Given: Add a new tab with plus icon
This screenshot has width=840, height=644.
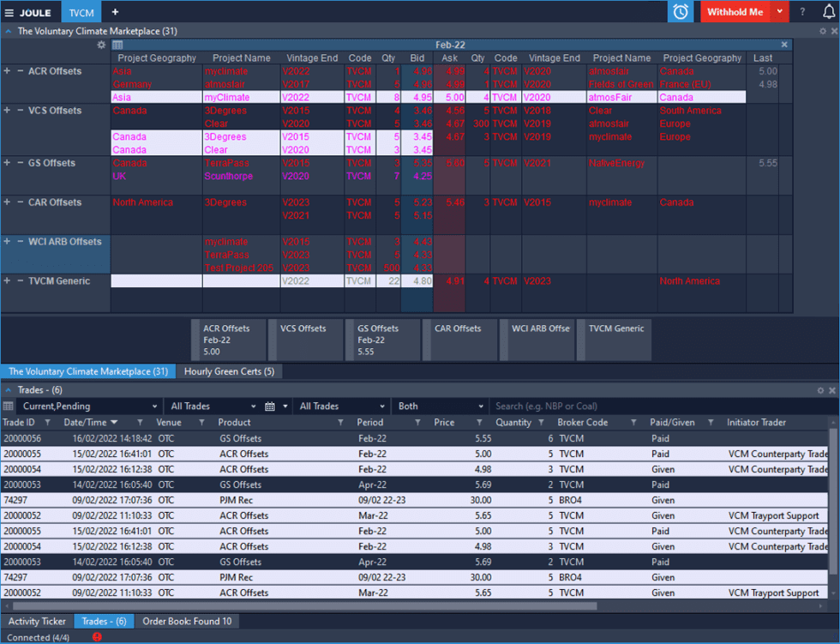Looking at the screenshot, I should point(115,12).
